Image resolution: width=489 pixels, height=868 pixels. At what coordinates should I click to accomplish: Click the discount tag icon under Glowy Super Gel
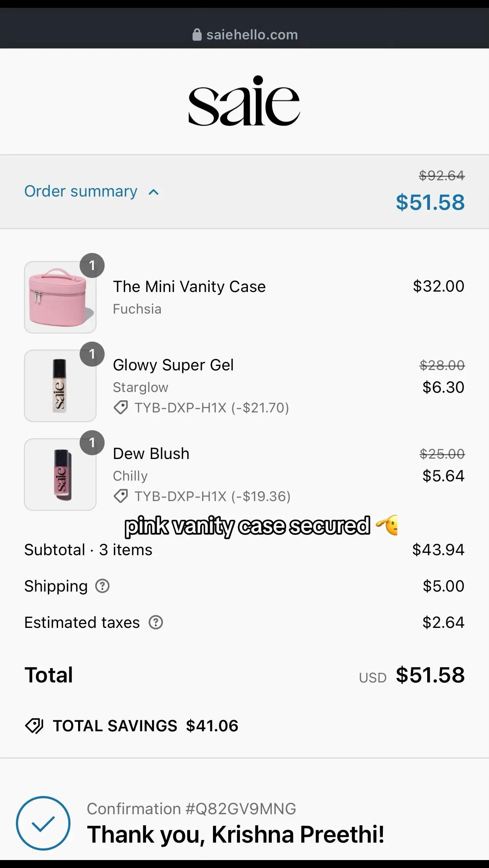click(121, 408)
